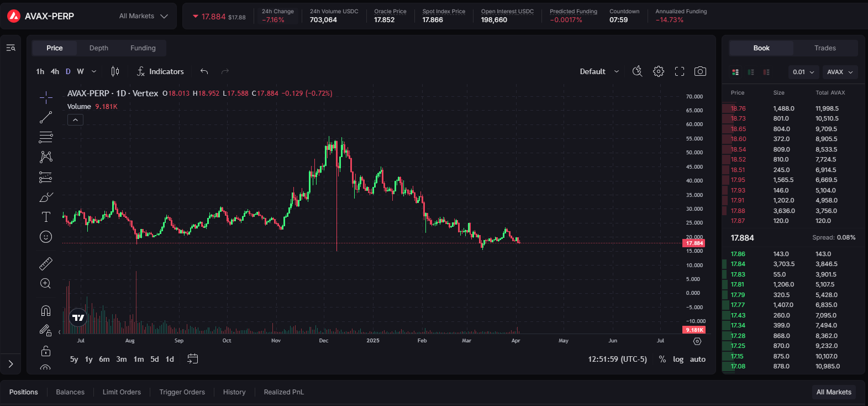This screenshot has width=868, height=406.
Task: Take a chart snapshot with camera icon
Action: (700, 71)
